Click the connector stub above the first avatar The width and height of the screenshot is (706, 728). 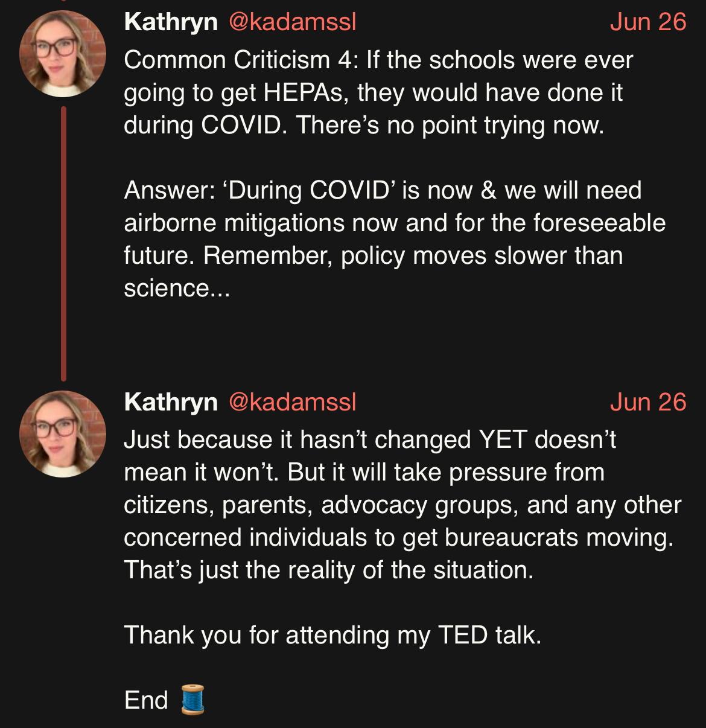(63, 1)
